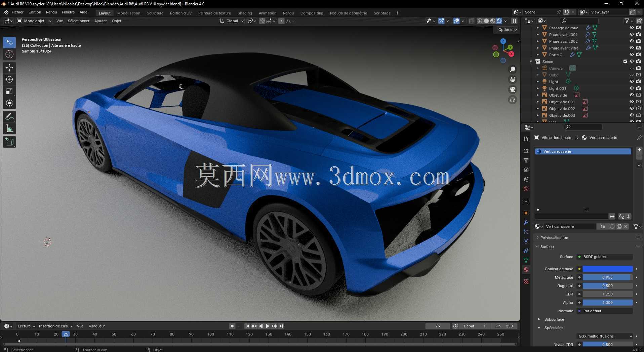Toggle snapping magnet in viewport header
644x352 pixels.
coord(262,21)
